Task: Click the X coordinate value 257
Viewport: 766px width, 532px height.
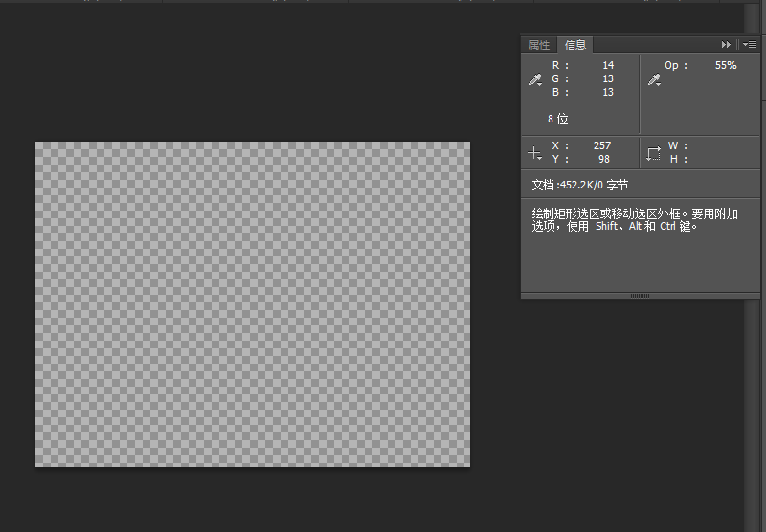Action: point(602,145)
